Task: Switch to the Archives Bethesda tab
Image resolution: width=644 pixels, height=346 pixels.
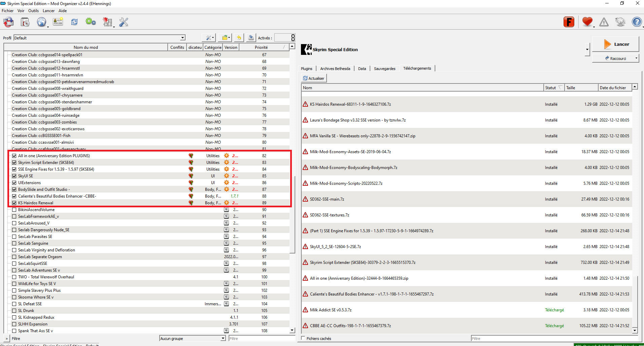Action: tap(335, 69)
